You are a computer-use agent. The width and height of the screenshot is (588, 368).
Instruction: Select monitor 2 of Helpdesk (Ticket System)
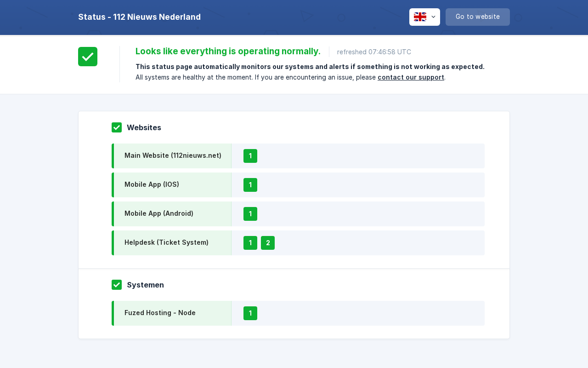268,243
